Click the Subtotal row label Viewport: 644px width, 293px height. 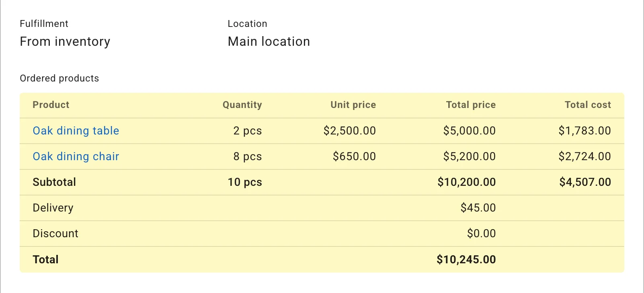pos(54,182)
